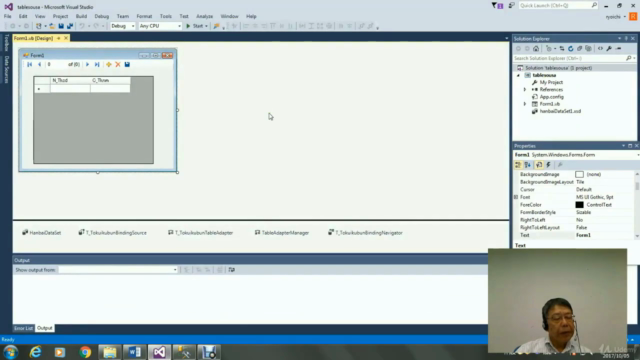The height and width of the screenshot is (360, 640).
Task: Click Properties wrench icon in Solution Explorer toolbar
Action: [609, 49]
